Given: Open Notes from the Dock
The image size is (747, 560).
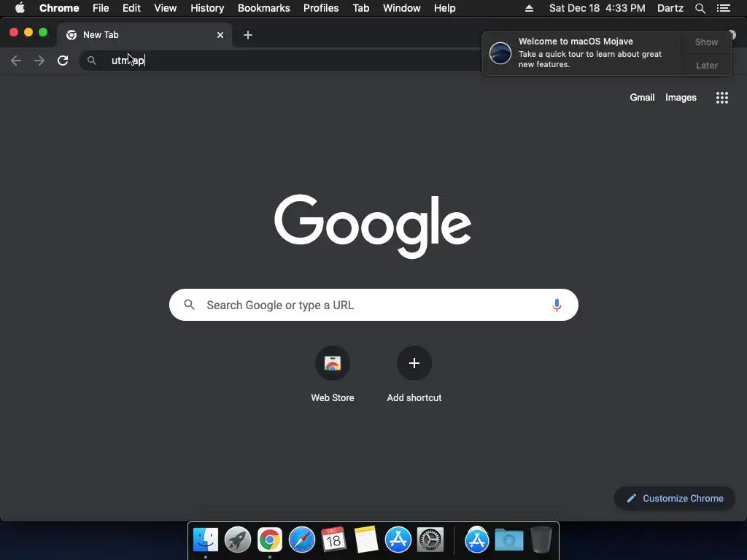Looking at the screenshot, I should [x=366, y=540].
